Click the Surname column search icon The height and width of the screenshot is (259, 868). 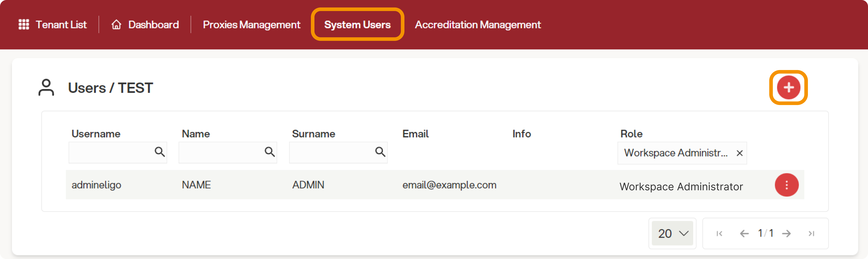point(380,152)
